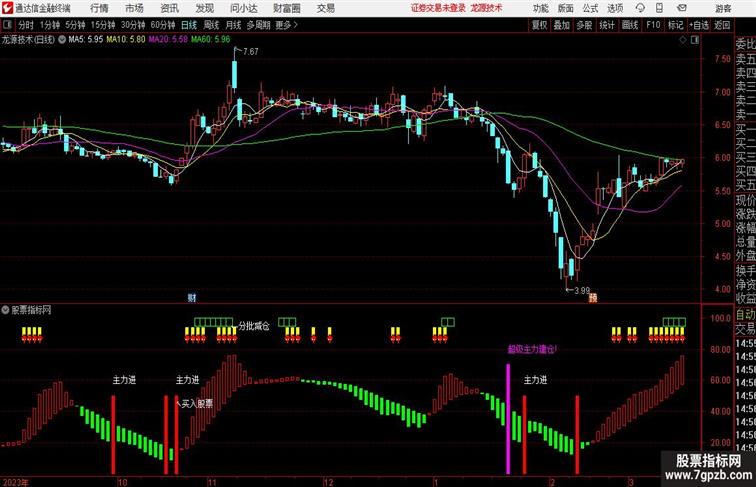Expand 更多 period options
756x487 pixels.
286,25
